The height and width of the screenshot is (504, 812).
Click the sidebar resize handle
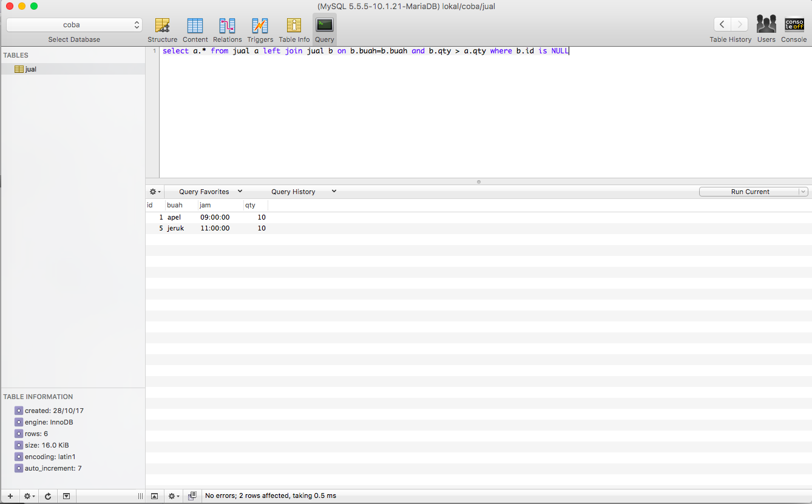click(x=140, y=496)
